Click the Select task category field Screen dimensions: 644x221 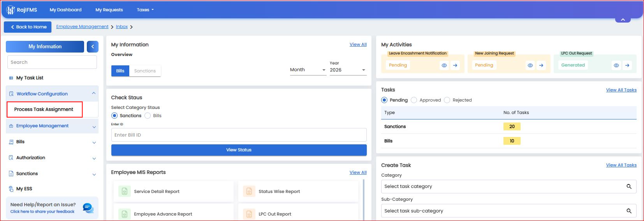tap(509, 186)
